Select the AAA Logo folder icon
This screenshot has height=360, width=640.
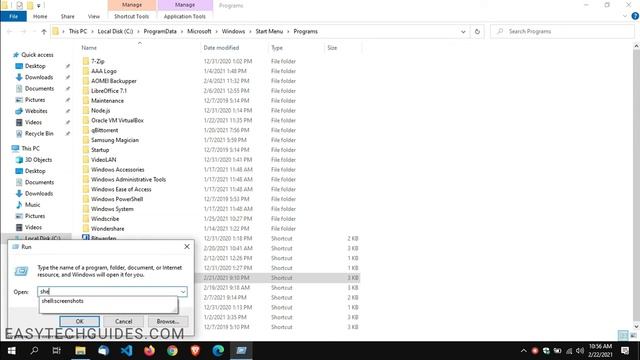pos(86,71)
